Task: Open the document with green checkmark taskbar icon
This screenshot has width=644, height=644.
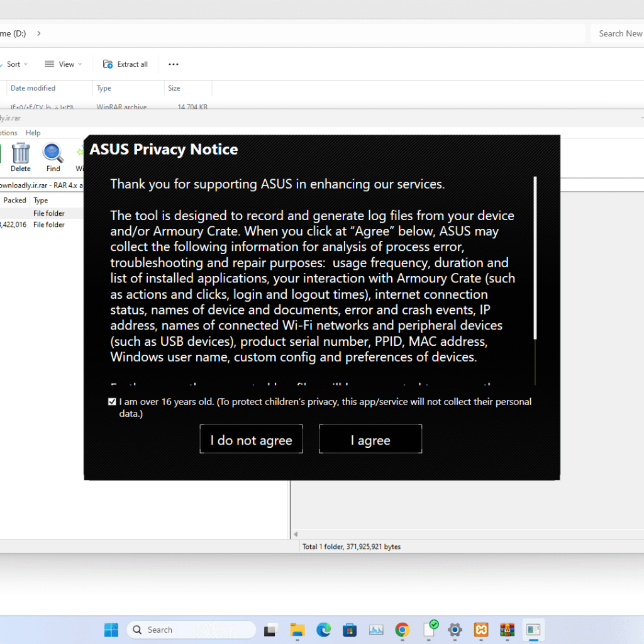Action: pos(430,629)
